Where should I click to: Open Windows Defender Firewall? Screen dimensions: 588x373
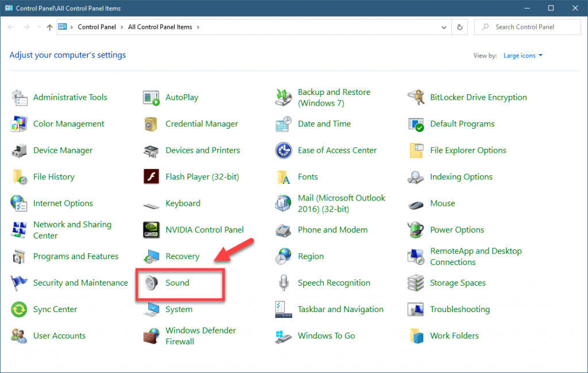coord(201,336)
